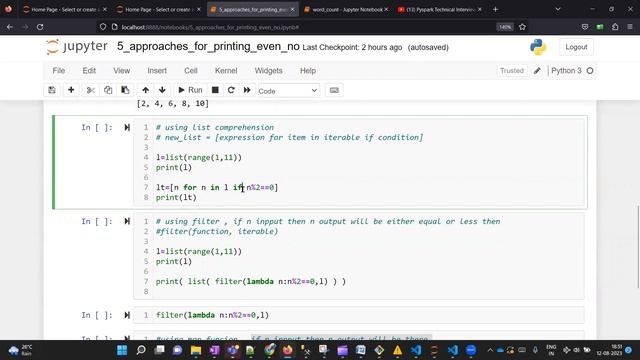Image resolution: width=640 pixels, height=360 pixels.
Task: Click the '#filter(function, iterable)' comment line
Action: click(217, 231)
